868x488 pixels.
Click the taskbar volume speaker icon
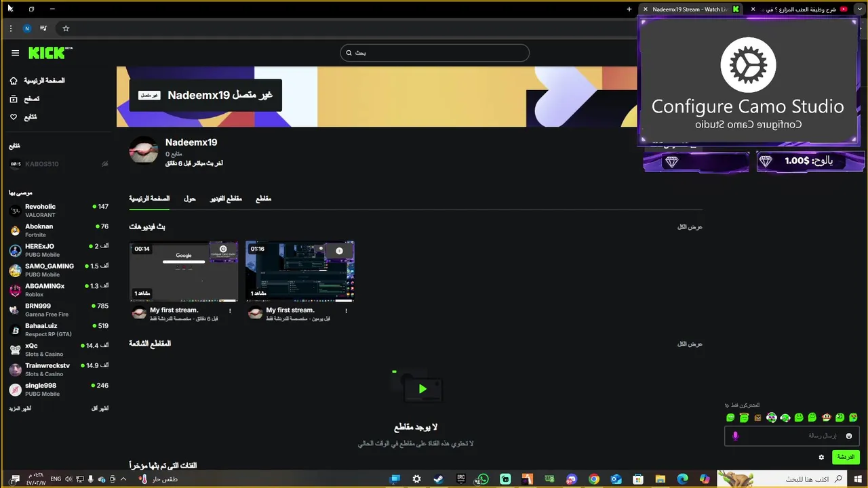68,479
